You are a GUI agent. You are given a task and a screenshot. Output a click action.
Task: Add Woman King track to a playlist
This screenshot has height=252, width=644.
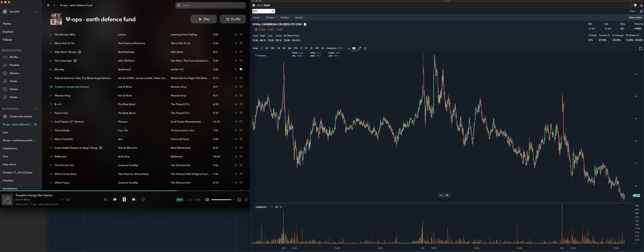[x=235, y=95]
